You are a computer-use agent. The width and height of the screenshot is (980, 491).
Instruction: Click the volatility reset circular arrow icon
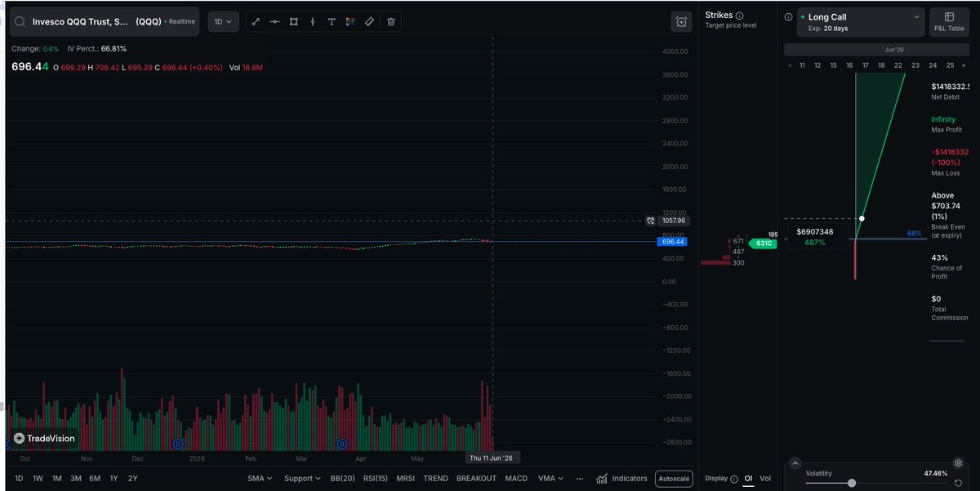point(957,484)
